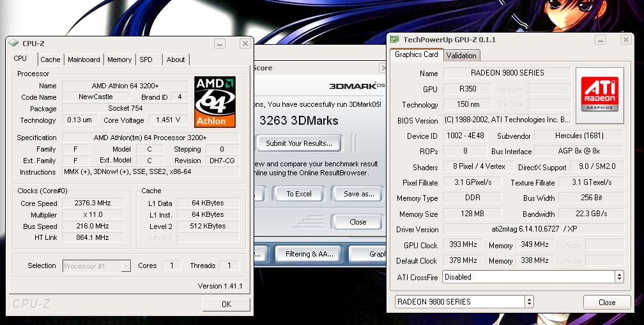Viewport: 644px width, 325px height.
Task: Click the Core Speed value 2376.3 MHz
Action: click(93, 203)
